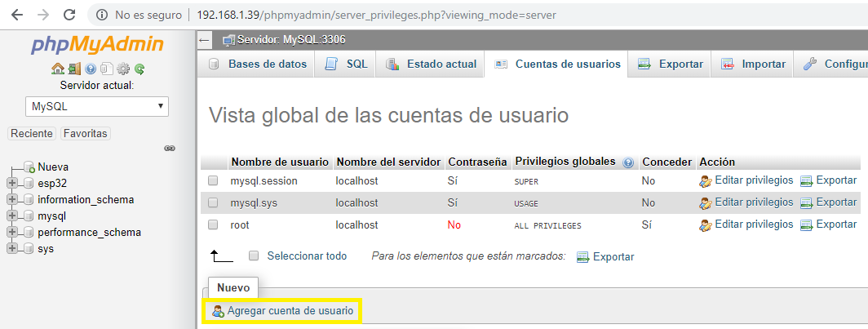This screenshot has width=868, height=329.
Task: Click the edit privileges icon for root
Action: 705,225
